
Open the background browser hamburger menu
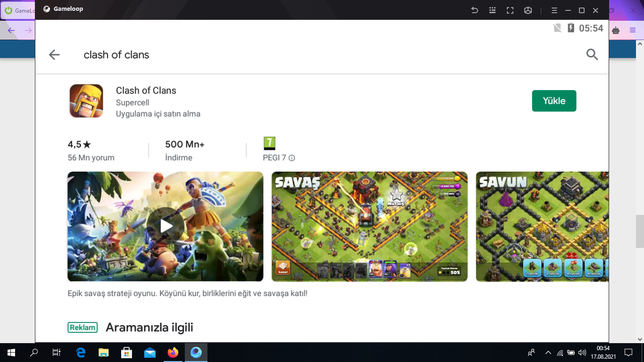pyautogui.click(x=633, y=31)
